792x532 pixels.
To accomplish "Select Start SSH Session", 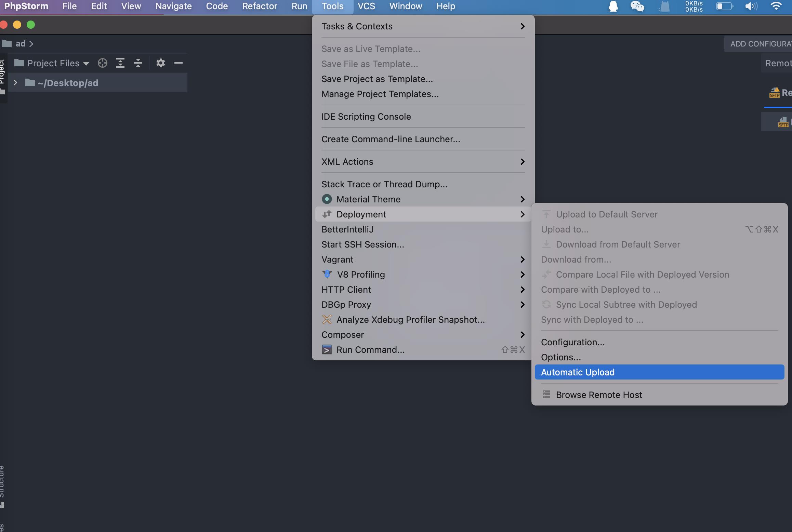I will pos(423,244).
